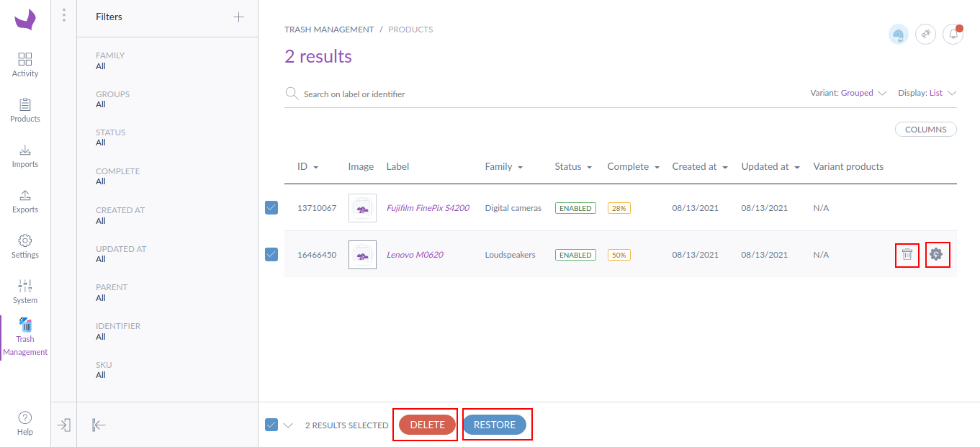Open Lenovo M0620 product link

[x=415, y=255]
